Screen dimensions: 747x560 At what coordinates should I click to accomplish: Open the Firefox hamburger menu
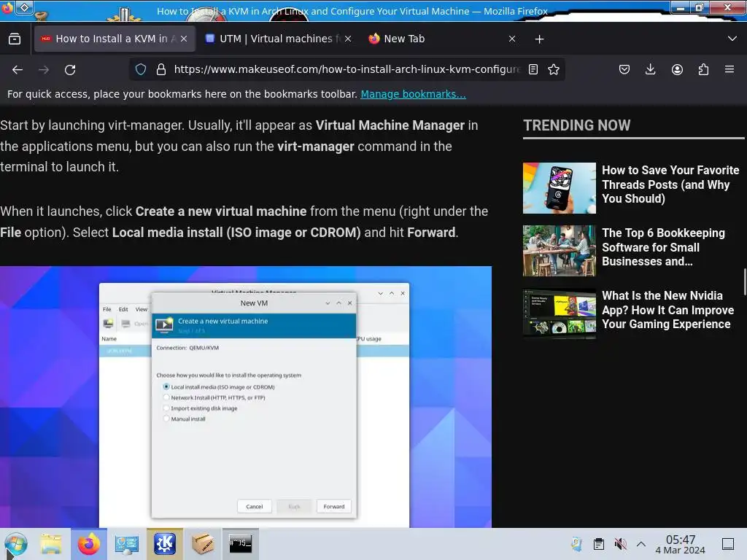pyautogui.click(x=729, y=69)
